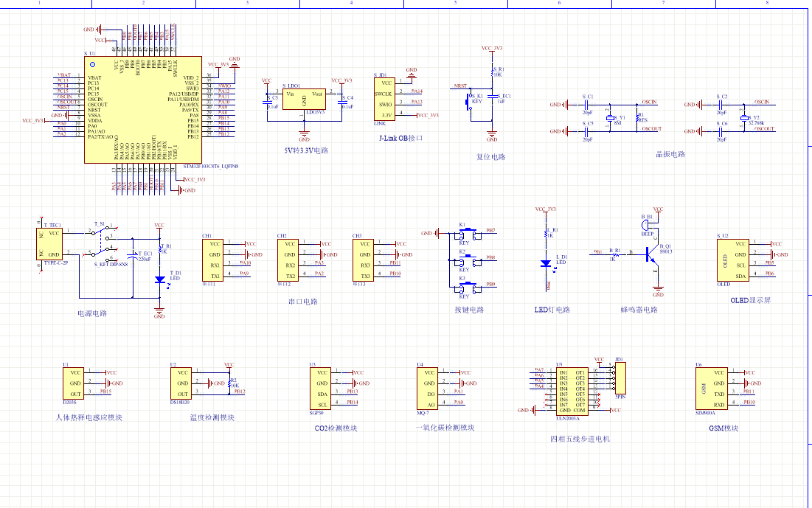Image resolution: width=812 pixels, height=508 pixels.
Task: Select the SGP30 CO2 sensor component
Action: (x=320, y=389)
